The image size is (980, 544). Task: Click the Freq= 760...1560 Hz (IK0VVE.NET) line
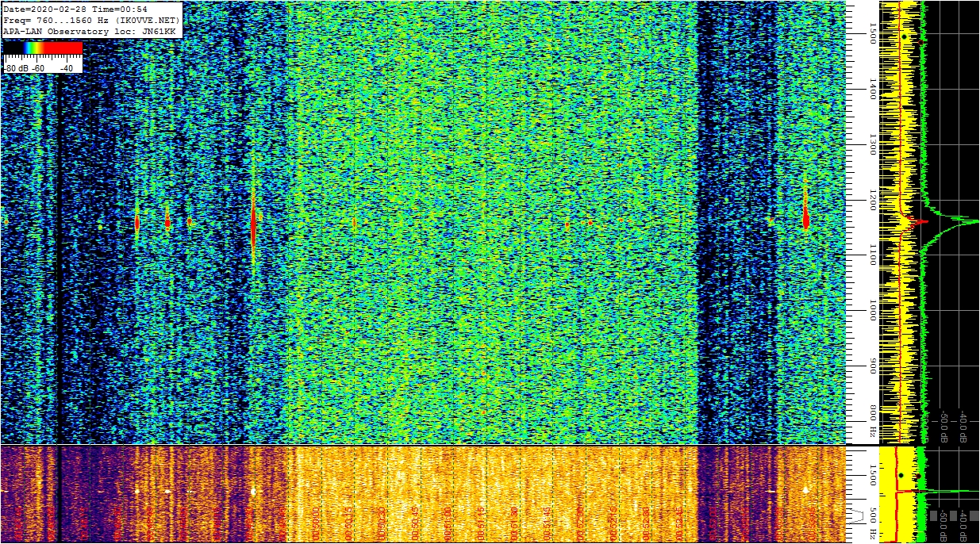(91, 20)
